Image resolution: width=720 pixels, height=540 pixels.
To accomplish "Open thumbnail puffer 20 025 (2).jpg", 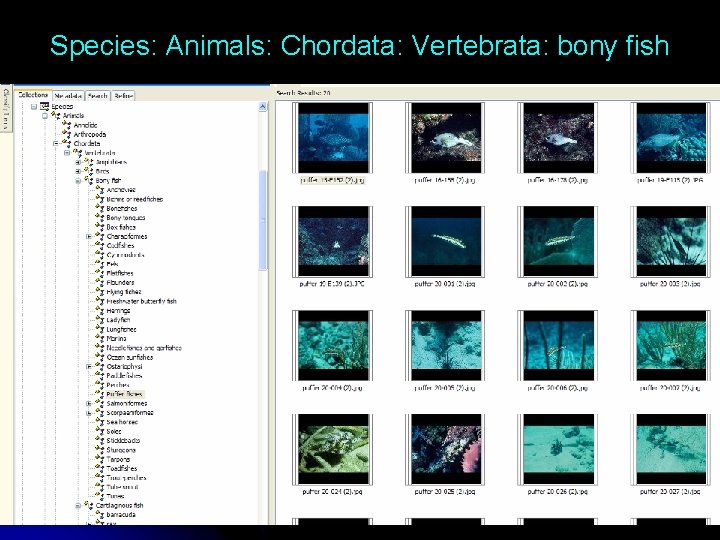I will coord(445,449).
